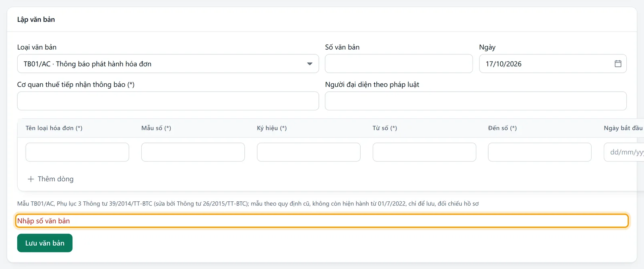Click the Số văn bản label

(x=342, y=47)
